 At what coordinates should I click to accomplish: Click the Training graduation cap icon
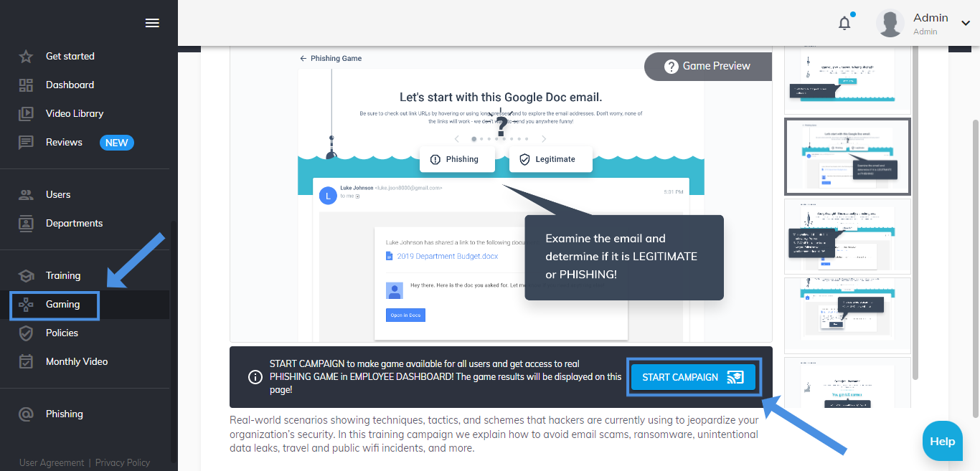tap(26, 275)
